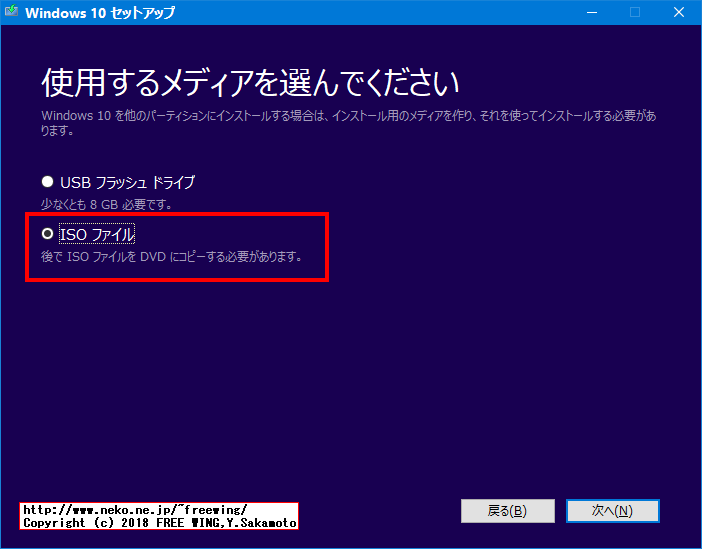Click the 戻る(B) button
Viewport: 702px width, 549px height.
pyautogui.click(x=508, y=511)
